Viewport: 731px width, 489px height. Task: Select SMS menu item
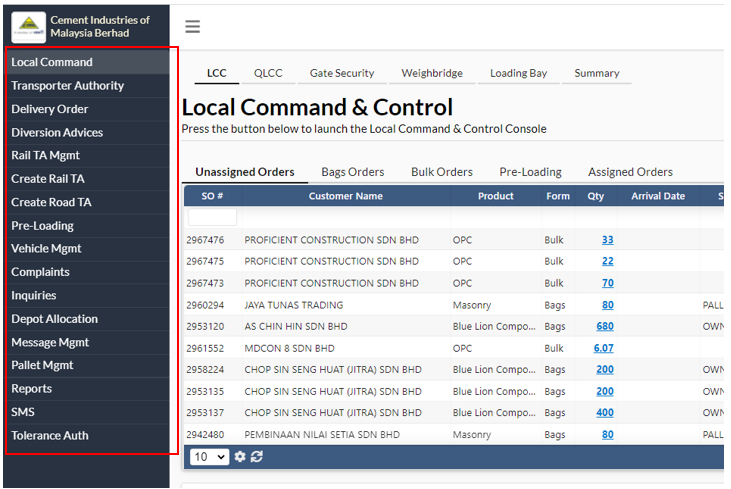[x=87, y=412]
